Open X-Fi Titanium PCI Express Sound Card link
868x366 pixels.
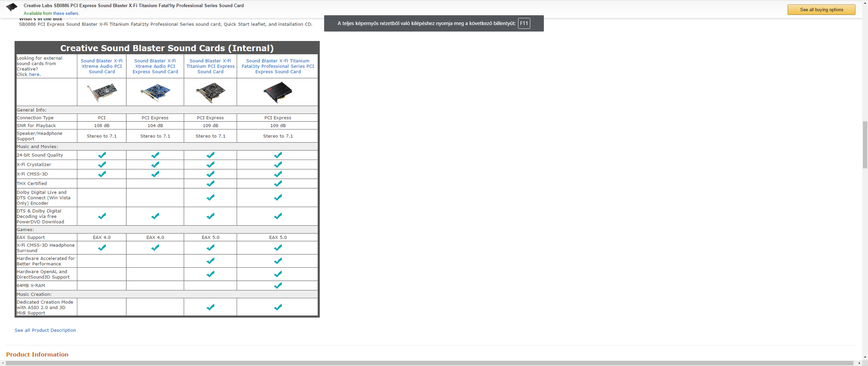click(x=210, y=66)
